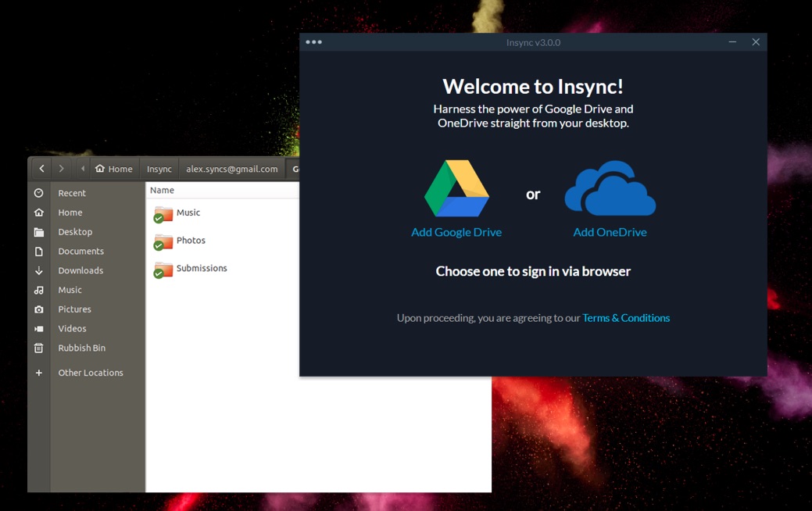Viewport: 812px width, 511px height.
Task: Click the Recent clock icon
Action: pyautogui.click(x=39, y=193)
